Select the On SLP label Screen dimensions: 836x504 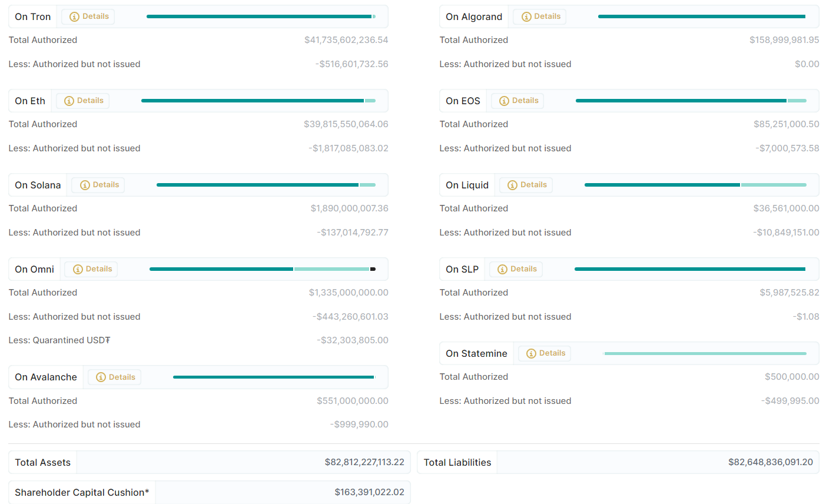point(462,269)
